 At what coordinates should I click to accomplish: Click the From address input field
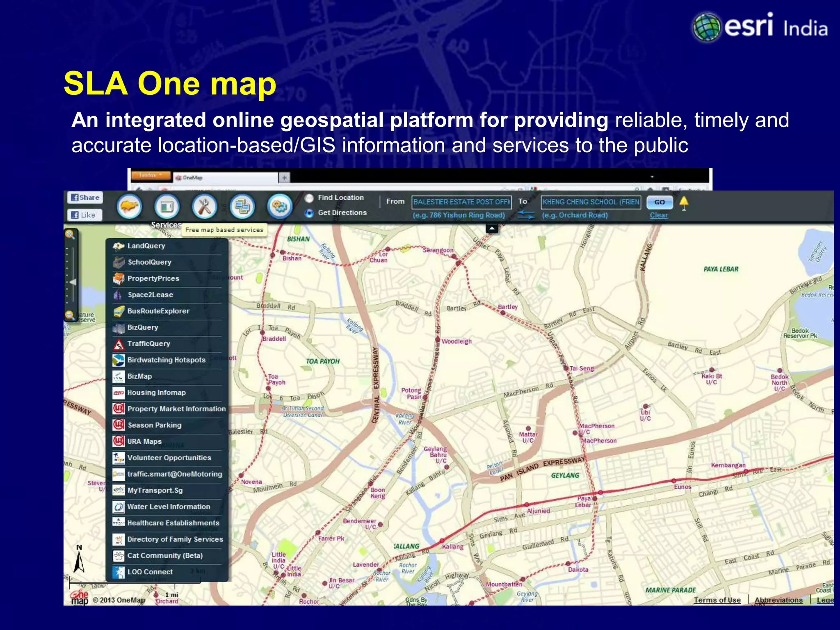click(x=461, y=202)
